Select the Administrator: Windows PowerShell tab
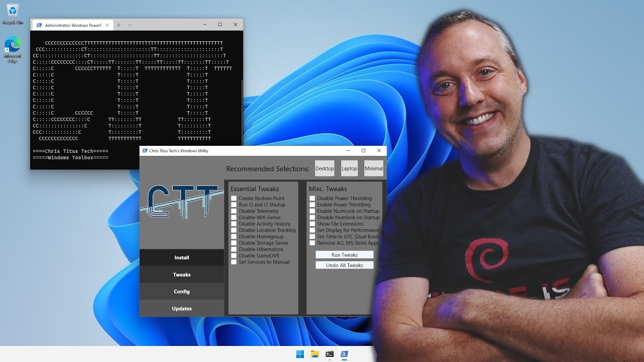The image size is (644, 362). point(72,25)
